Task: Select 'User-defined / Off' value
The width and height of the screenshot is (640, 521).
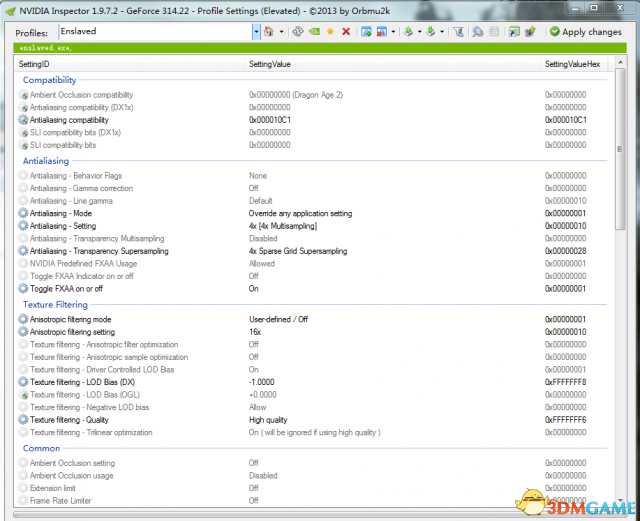Action: (278, 319)
